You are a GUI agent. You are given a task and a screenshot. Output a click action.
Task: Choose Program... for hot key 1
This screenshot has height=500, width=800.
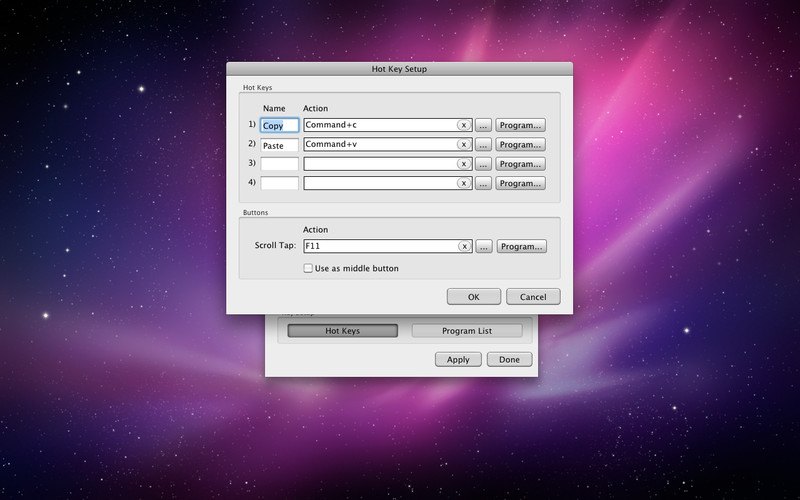click(520, 126)
